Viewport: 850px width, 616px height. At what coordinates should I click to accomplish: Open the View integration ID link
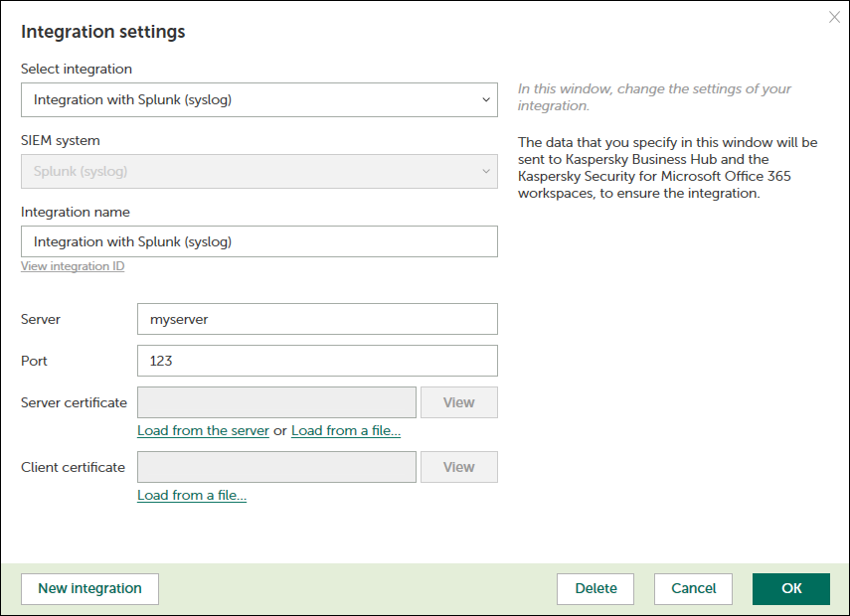(x=73, y=266)
